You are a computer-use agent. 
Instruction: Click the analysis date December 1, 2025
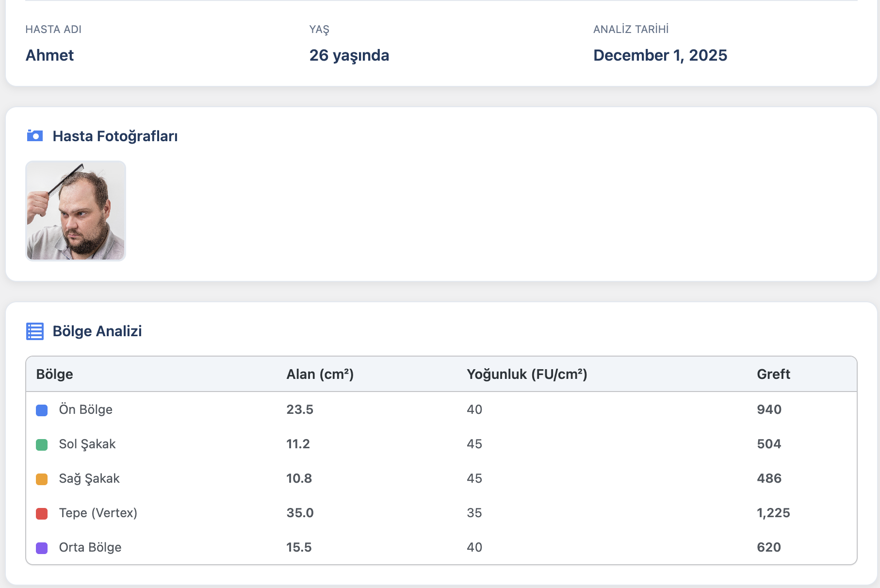660,55
